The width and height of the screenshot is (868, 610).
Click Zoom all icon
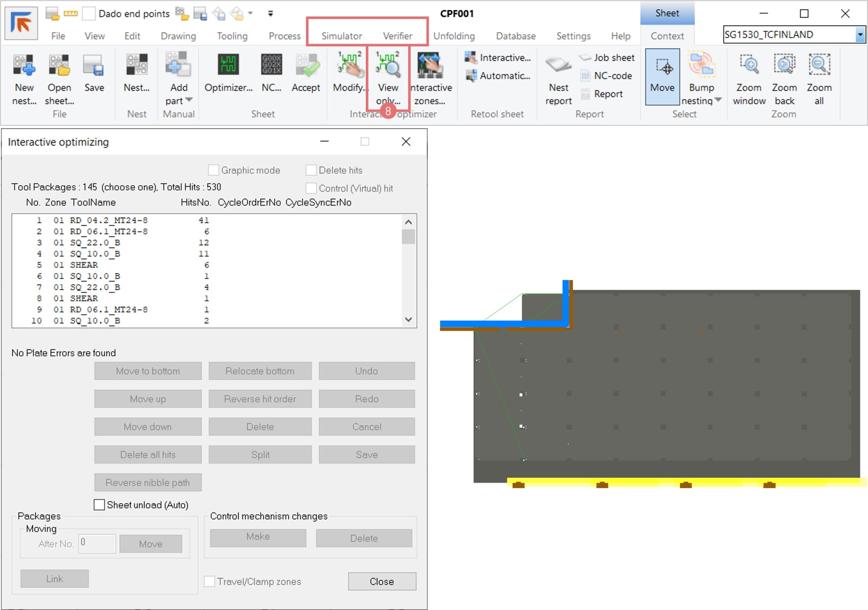[819, 65]
